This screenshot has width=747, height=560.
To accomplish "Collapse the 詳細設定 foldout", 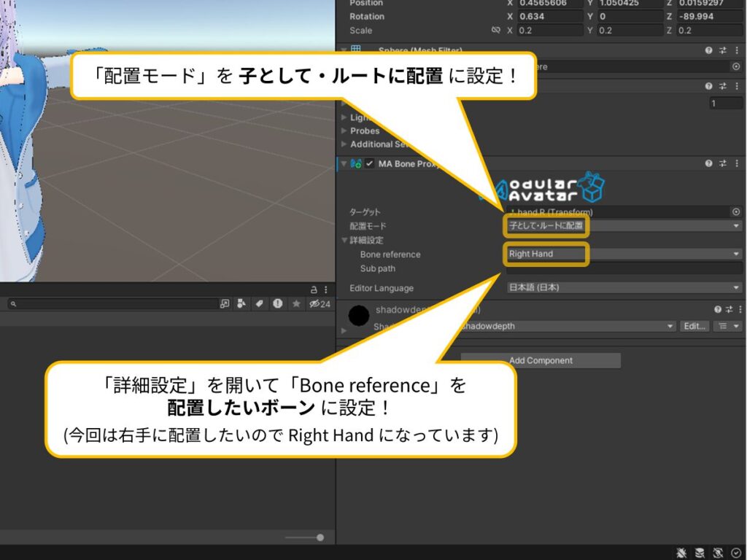I will coord(345,240).
